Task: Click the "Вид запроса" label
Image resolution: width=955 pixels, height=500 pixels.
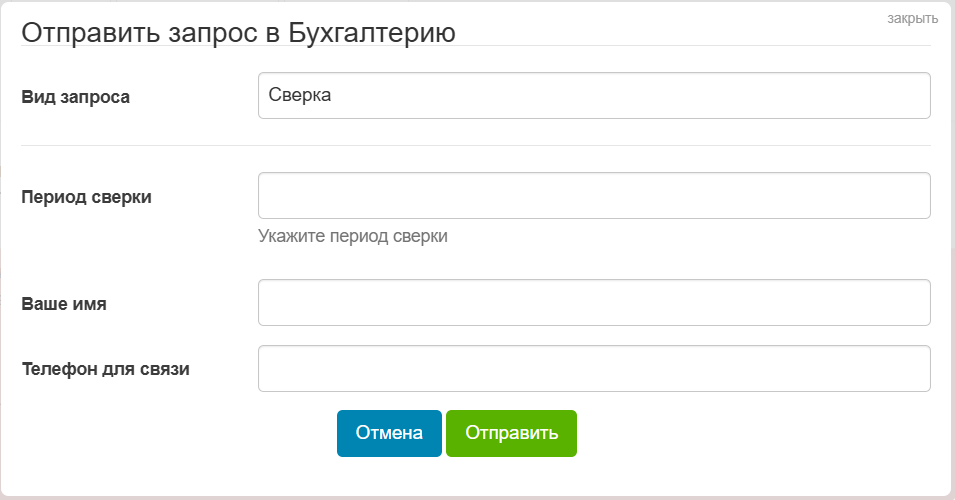Action: tap(76, 97)
